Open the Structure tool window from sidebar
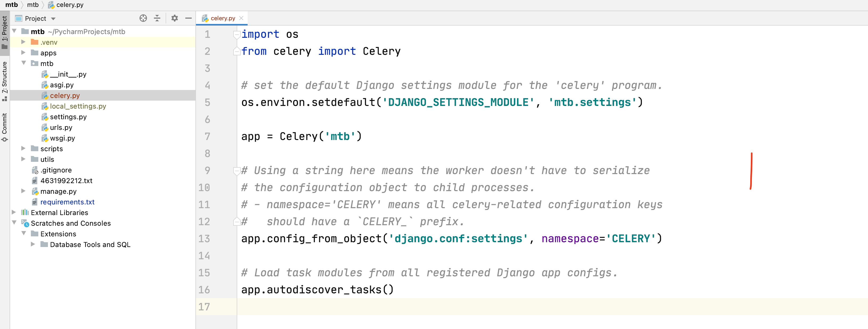868x329 pixels. tap(4, 81)
